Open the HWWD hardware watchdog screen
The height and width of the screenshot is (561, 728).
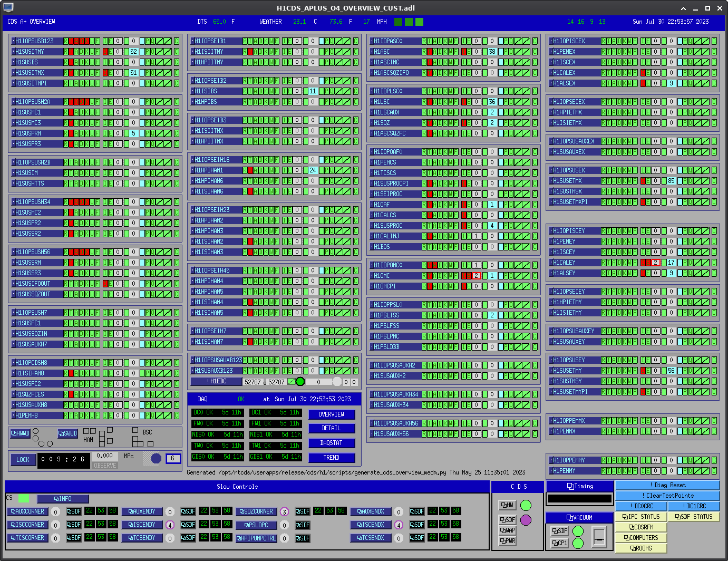[21, 433]
